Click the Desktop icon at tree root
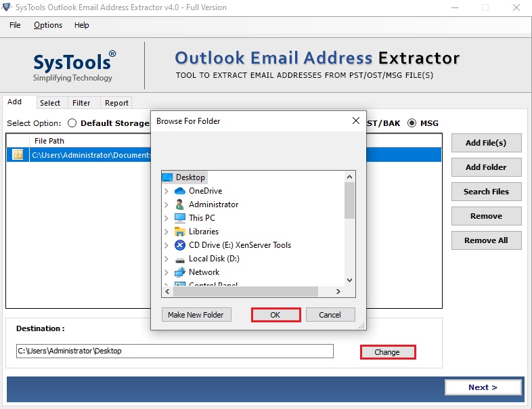 pyautogui.click(x=167, y=177)
